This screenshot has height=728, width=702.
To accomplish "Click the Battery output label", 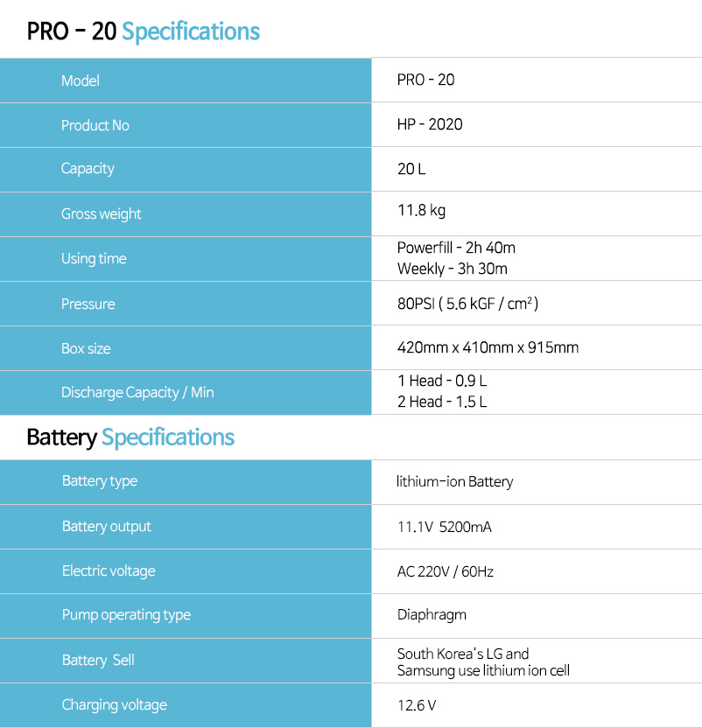I will tap(107, 527).
